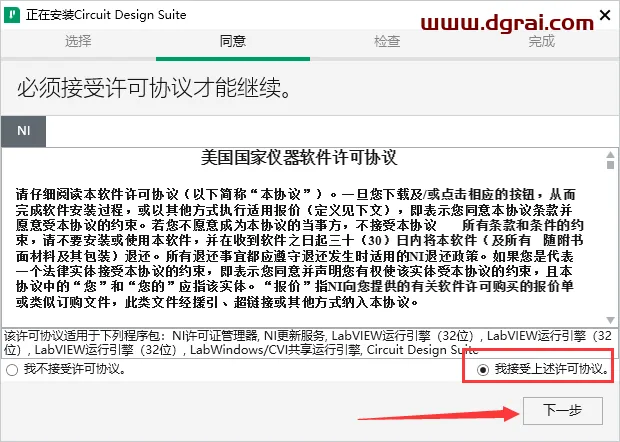The height and width of the screenshot is (442, 620).
Task: Click the text 必须接受许可协议才能继续。
Action: coord(154,87)
